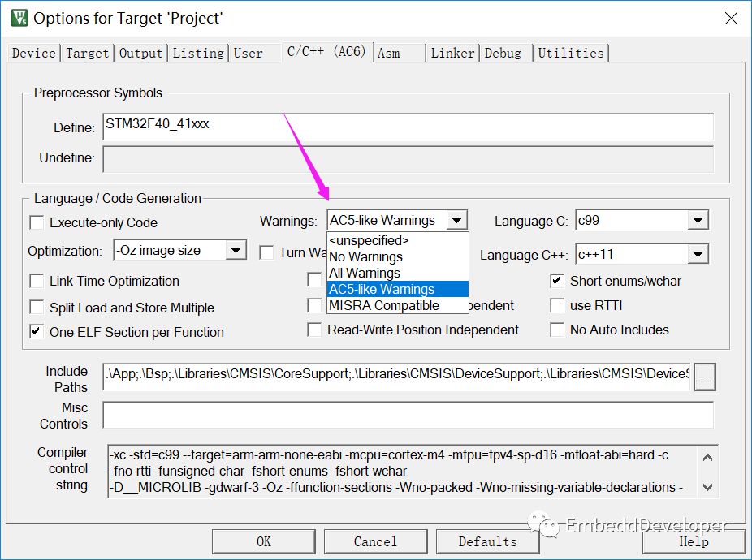Enable Read-Write Position Independent
This screenshot has height=560, width=752.
(x=314, y=330)
